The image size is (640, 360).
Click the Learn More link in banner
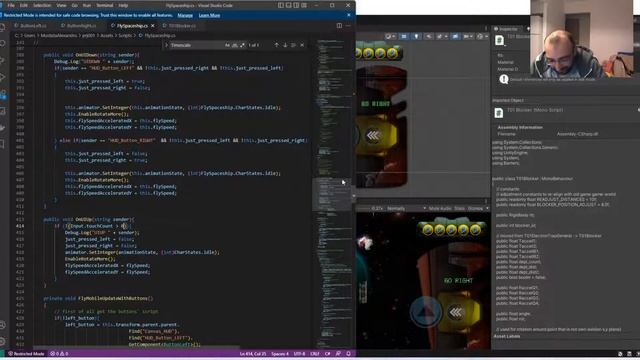coord(209,15)
